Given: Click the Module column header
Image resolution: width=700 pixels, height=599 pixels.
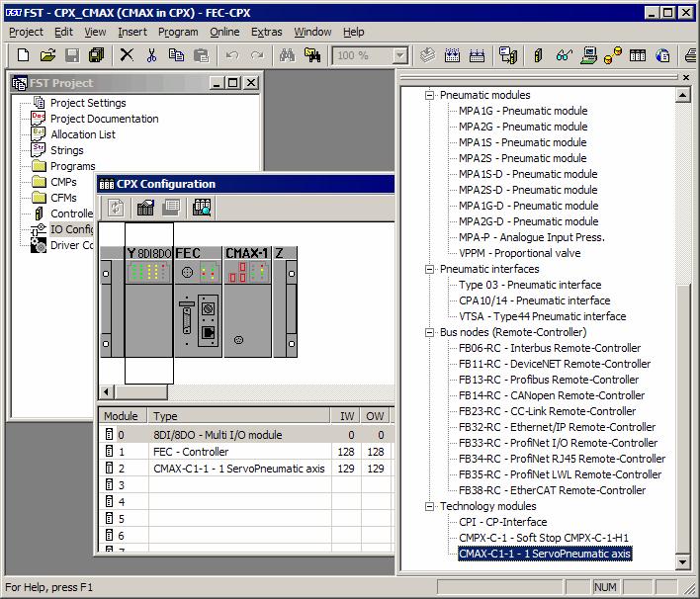Looking at the screenshot, I should [x=124, y=416].
